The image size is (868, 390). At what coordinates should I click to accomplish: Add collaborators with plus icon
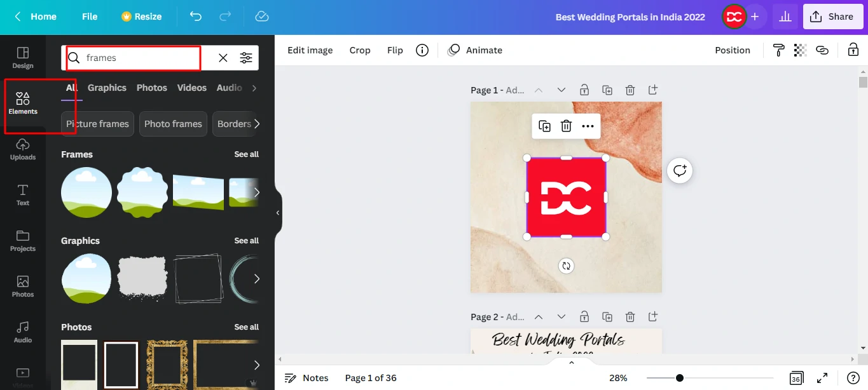pyautogui.click(x=755, y=17)
